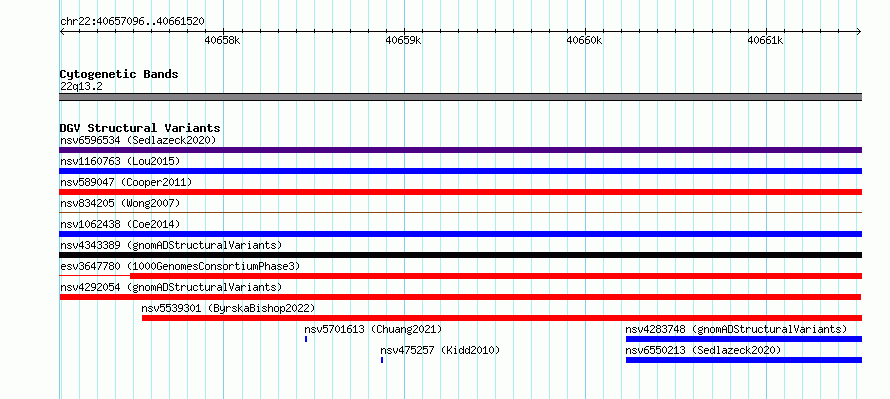Viewport: 890px width, 399px height.
Task: Click the 40658k ruler position label
Action: tap(222, 40)
